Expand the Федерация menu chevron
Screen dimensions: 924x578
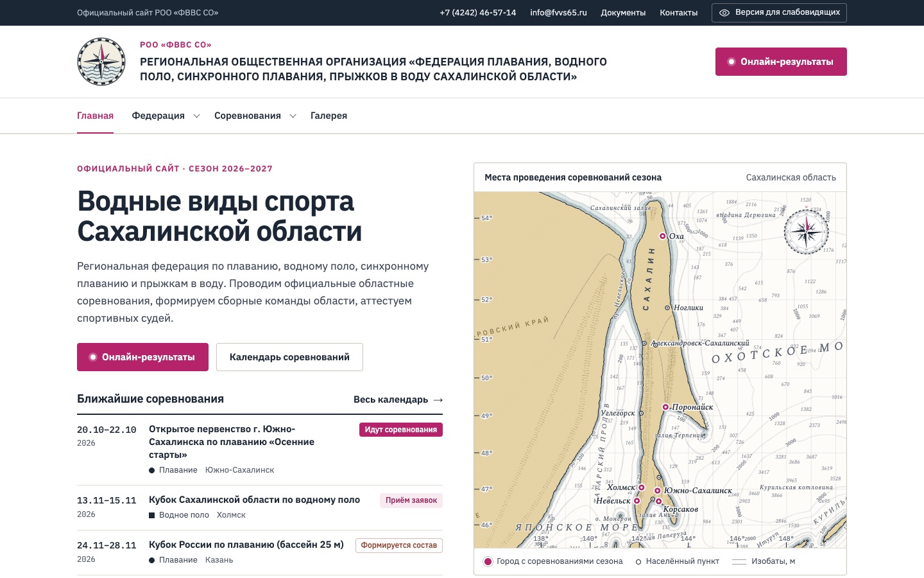pos(197,116)
